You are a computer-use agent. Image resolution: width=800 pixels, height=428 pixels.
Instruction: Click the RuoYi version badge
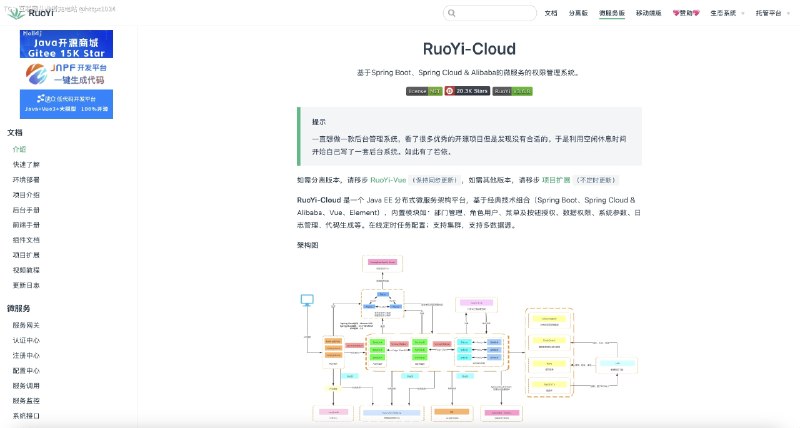pyautogui.click(x=512, y=91)
